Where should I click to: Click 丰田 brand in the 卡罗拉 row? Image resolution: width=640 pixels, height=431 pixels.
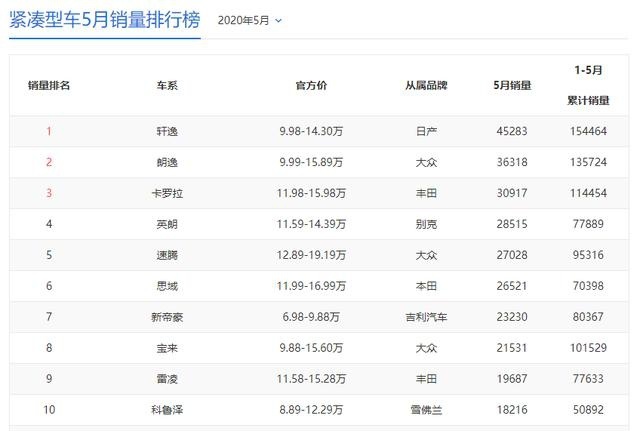(x=426, y=193)
